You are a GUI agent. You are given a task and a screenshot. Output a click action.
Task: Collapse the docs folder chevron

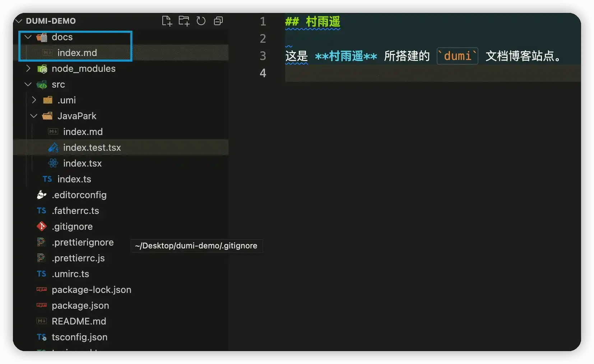coord(28,37)
